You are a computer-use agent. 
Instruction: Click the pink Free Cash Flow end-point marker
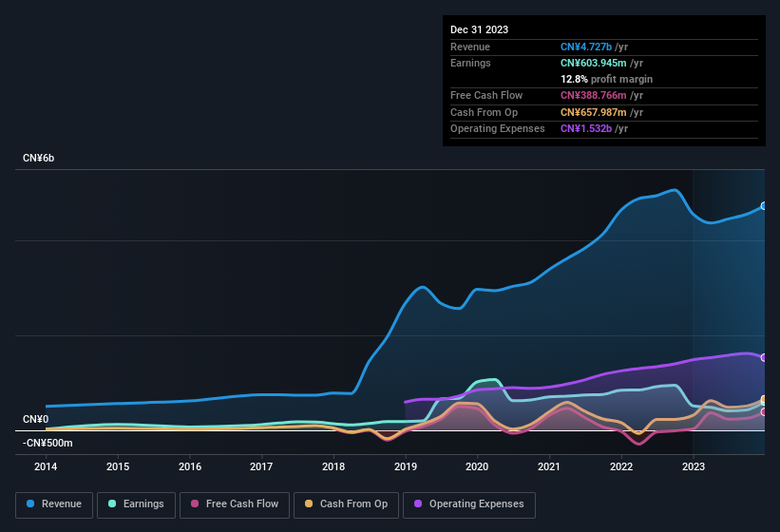[x=764, y=411]
